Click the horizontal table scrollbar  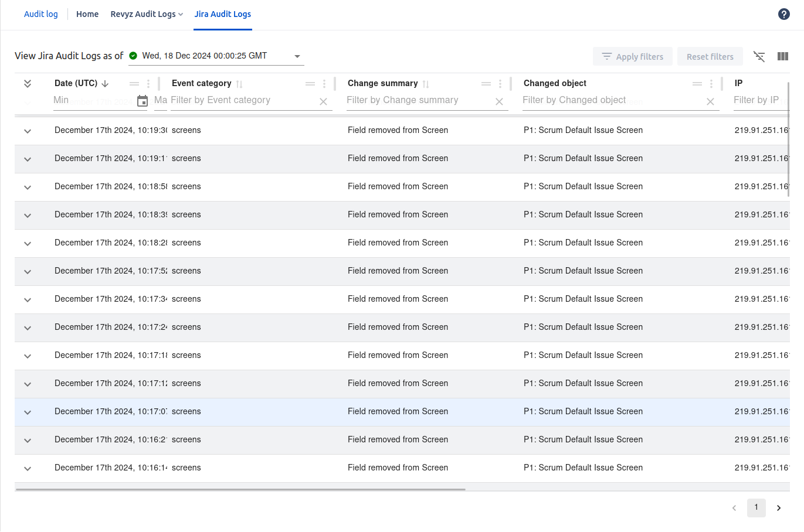(x=240, y=489)
